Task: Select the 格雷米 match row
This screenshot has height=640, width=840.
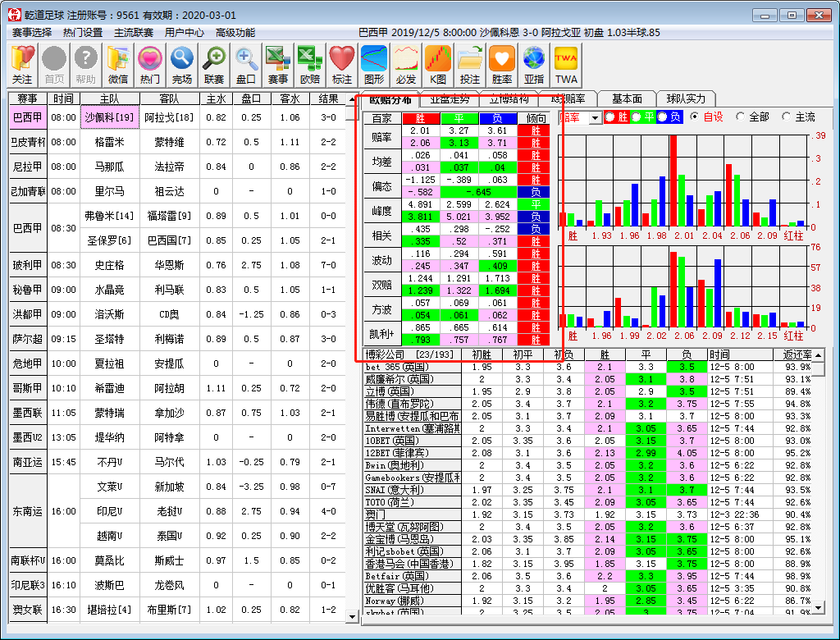Action: click(x=178, y=141)
